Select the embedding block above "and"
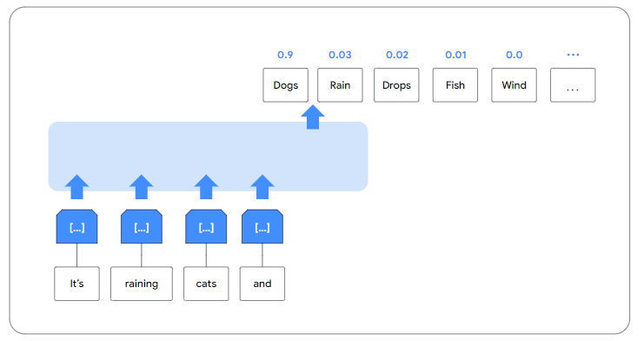Viewport: 644px width, 341px height. click(x=262, y=226)
